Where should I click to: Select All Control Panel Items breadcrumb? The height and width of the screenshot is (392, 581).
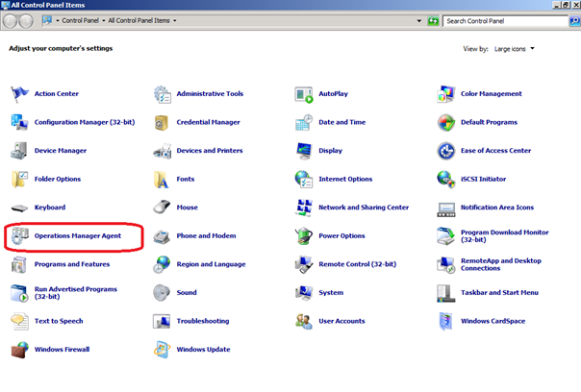(139, 21)
